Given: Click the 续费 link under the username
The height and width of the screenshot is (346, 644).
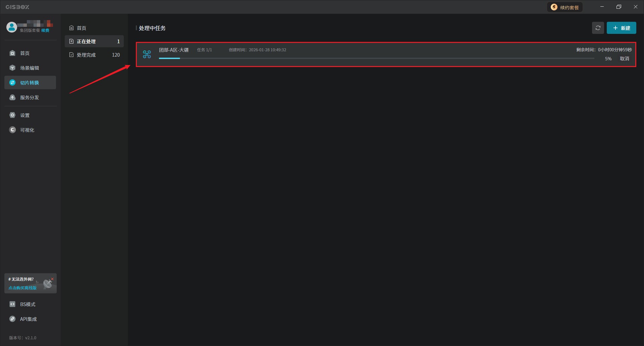Looking at the screenshot, I should [x=45, y=31].
